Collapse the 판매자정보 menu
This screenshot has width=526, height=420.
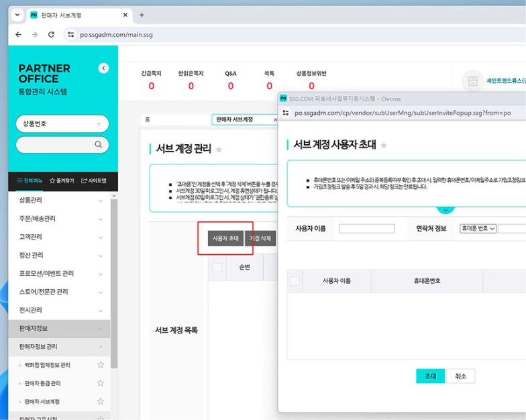click(59, 329)
